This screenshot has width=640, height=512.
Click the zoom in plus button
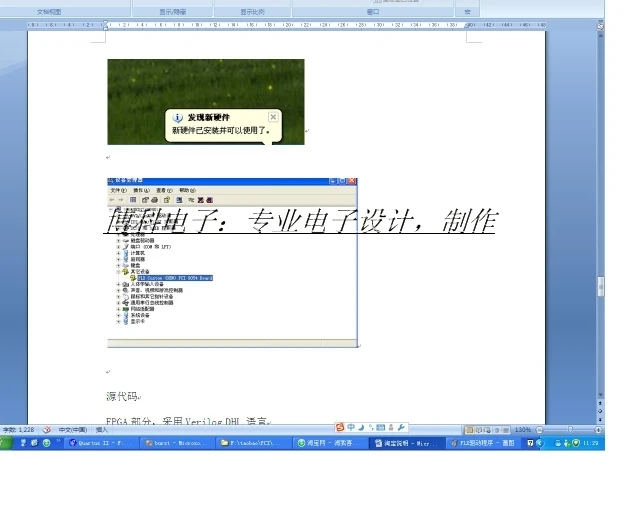pos(598,430)
